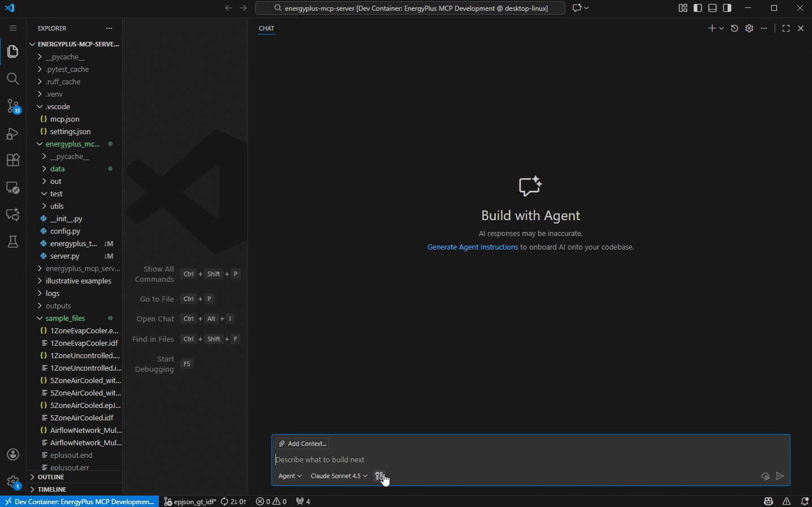Open chat settings gear
The image size is (812, 507).
tap(749, 28)
